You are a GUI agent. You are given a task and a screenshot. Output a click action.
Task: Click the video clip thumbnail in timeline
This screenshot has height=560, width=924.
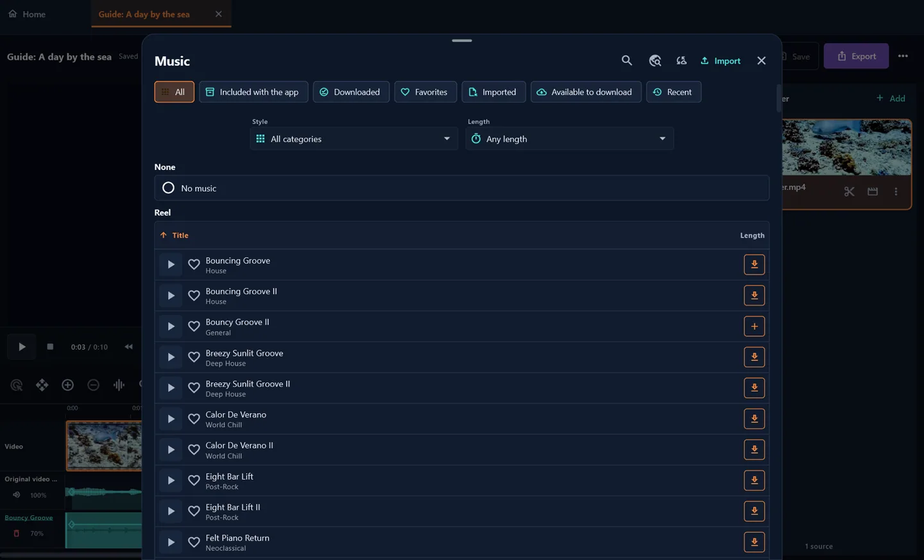pos(104,446)
